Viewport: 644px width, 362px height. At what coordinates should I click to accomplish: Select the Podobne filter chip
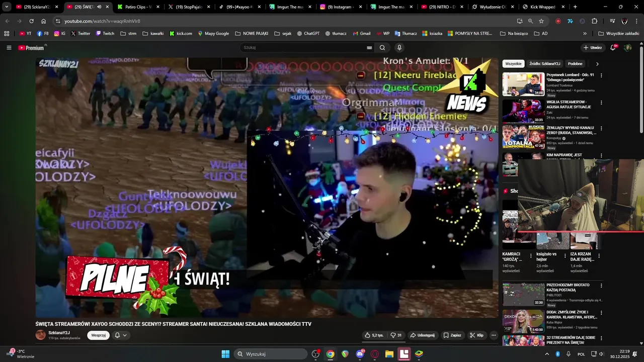coord(575,64)
